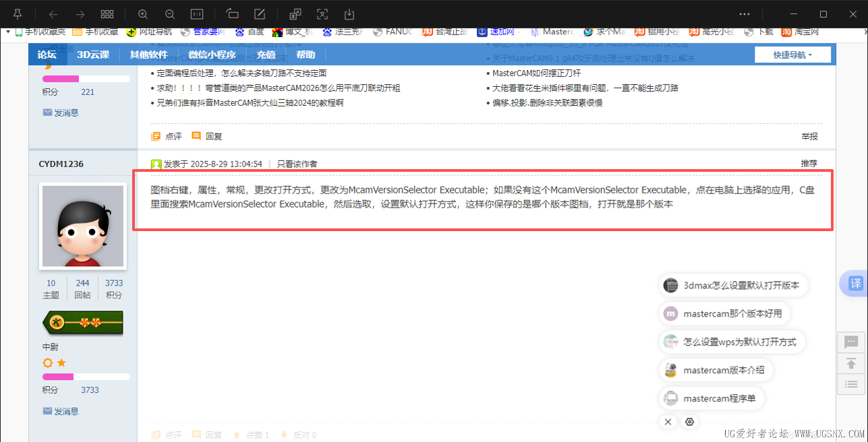Open thread 大佬看看花生米插件哪里有问题
The image size is (868, 442).
coord(585,88)
